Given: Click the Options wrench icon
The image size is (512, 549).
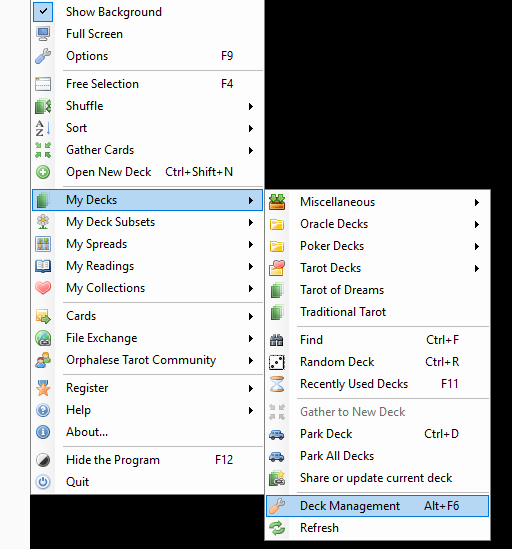Looking at the screenshot, I should [x=43, y=56].
